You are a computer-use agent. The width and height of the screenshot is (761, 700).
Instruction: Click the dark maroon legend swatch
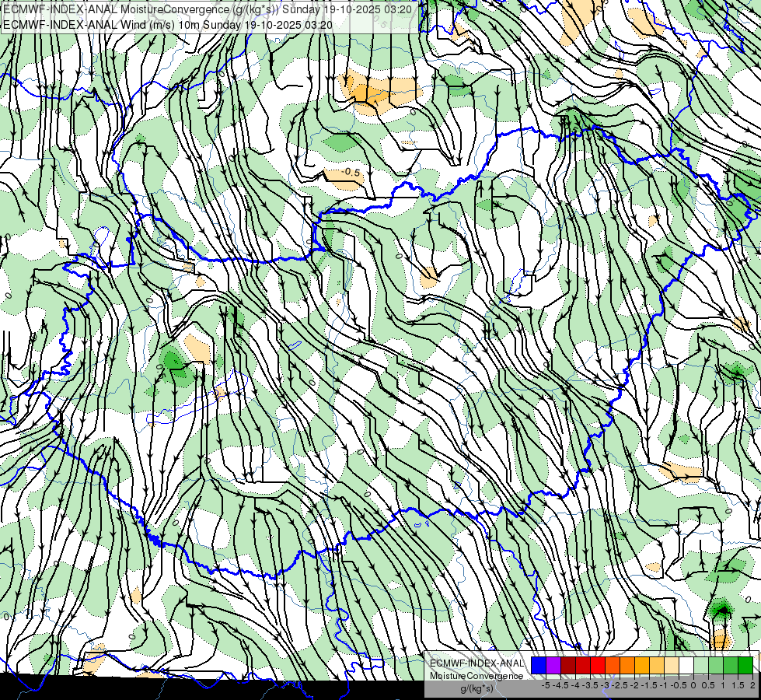[x=568, y=665]
